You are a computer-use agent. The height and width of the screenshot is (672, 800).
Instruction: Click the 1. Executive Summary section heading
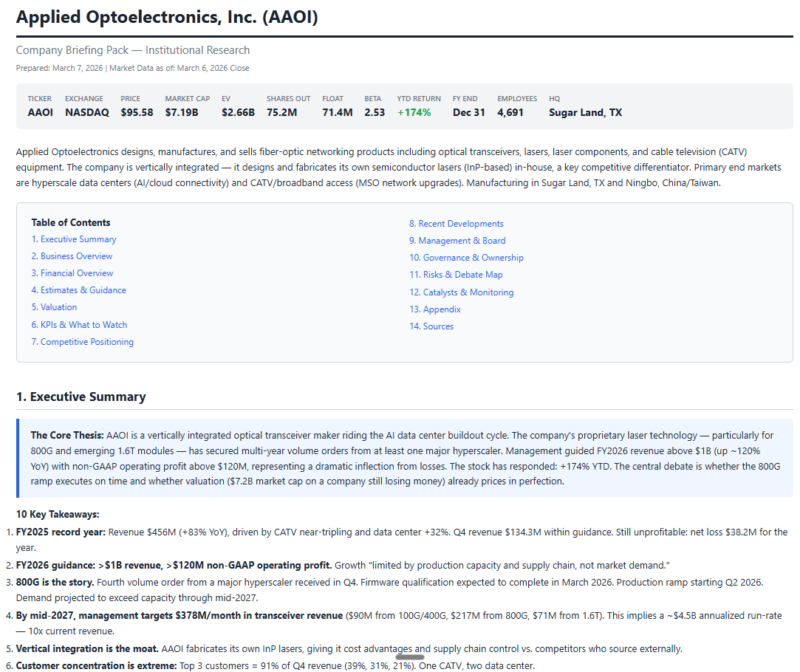coord(81,397)
